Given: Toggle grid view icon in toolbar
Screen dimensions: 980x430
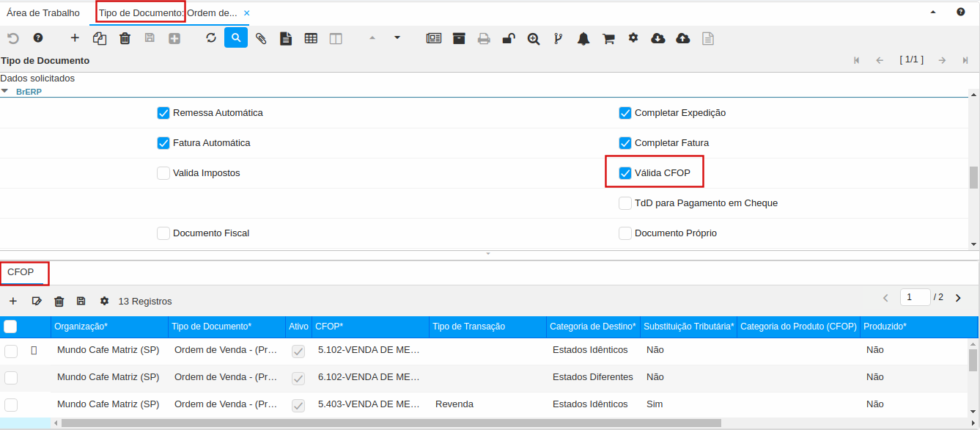Looking at the screenshot, I should coord(311,38).
